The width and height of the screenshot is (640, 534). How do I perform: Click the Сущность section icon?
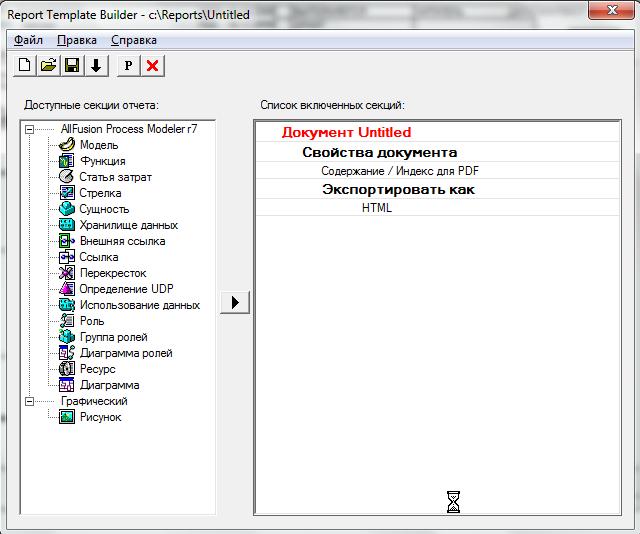click(x=67, y=209)
